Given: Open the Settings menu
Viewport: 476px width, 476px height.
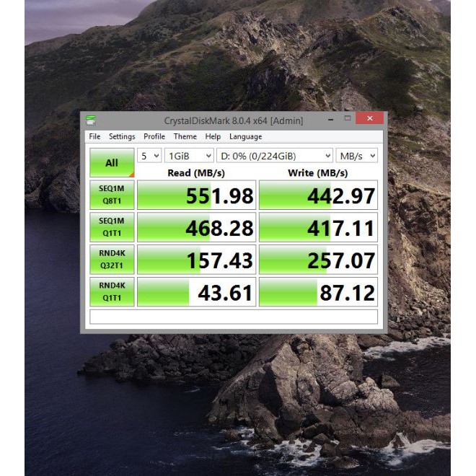Looking at the screenshot, I should tap(122, 136).
